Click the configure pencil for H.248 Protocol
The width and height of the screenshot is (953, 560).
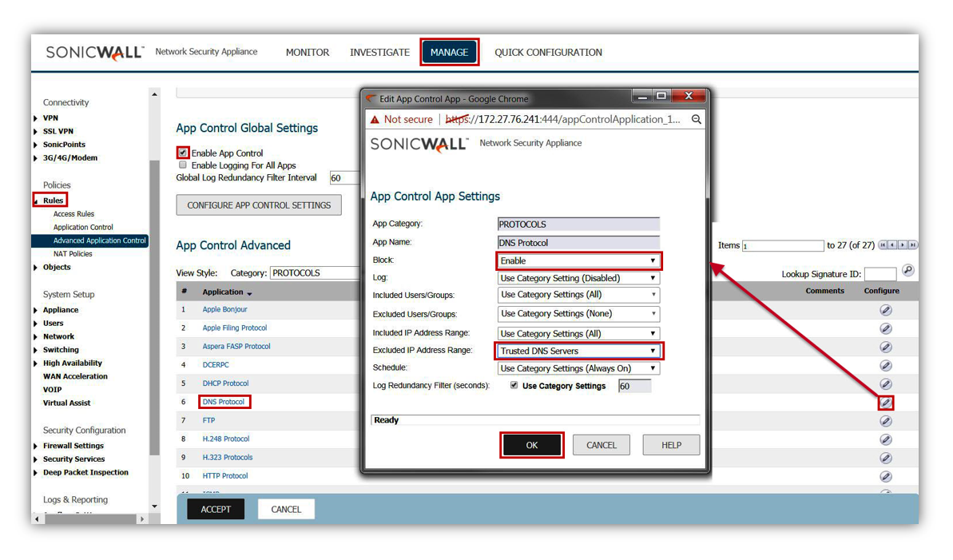pos(886,439)
